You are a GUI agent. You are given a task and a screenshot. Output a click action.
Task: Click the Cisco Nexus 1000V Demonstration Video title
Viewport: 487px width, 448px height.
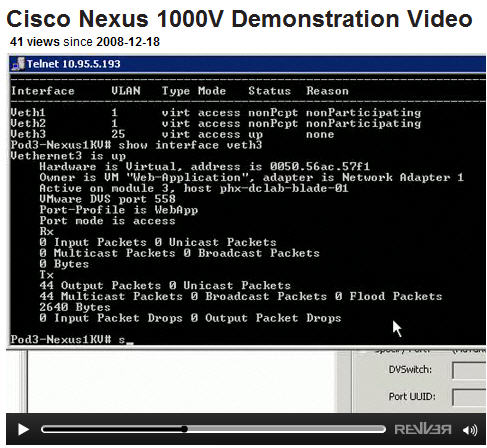coord(239,19)
